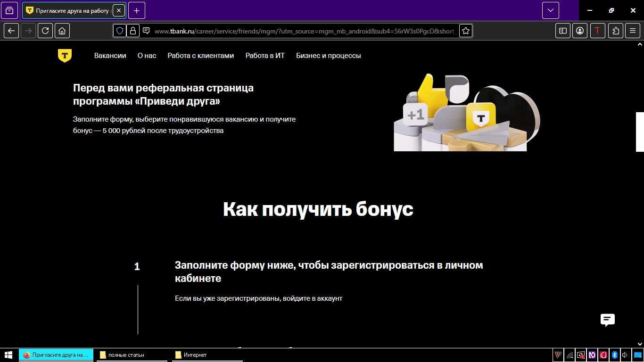
Task: Close the "Пригласите друга на работу" tab
Action: point(119,10)
